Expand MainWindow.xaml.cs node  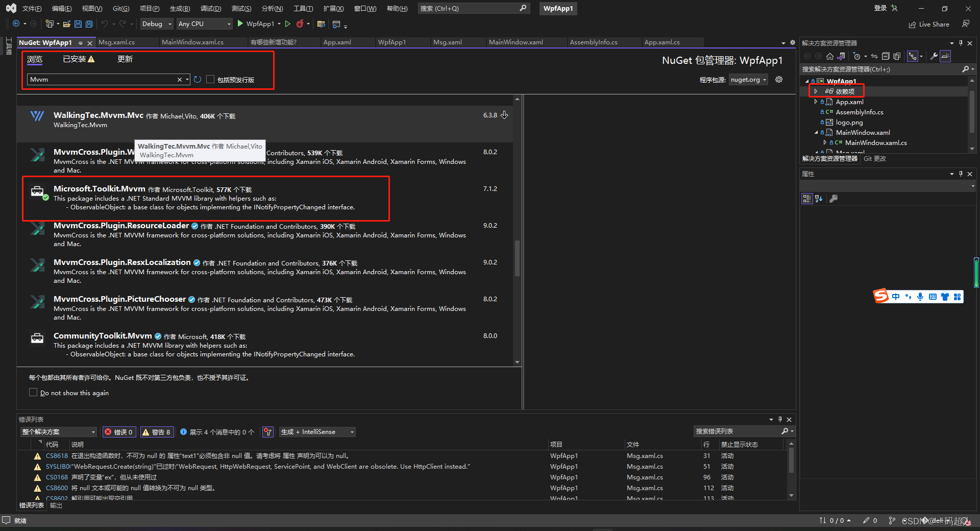[x=825, y=142]
